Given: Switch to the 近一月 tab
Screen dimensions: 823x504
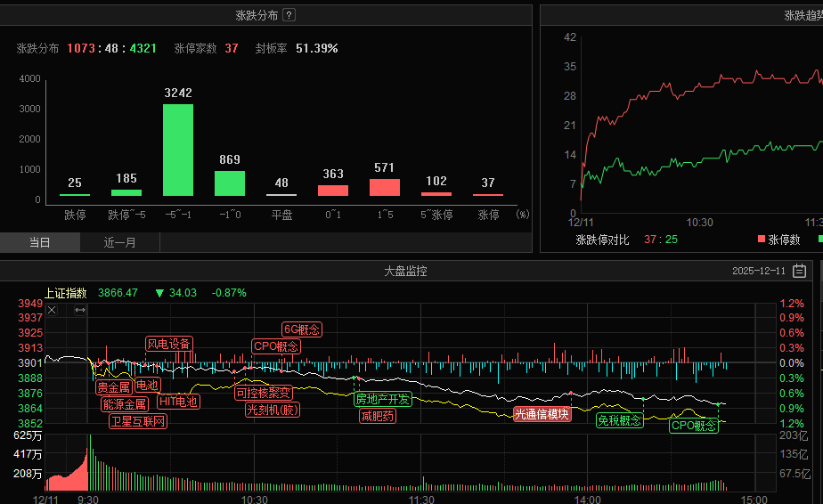Looking at the screenshot, I should tap(120, 242).
